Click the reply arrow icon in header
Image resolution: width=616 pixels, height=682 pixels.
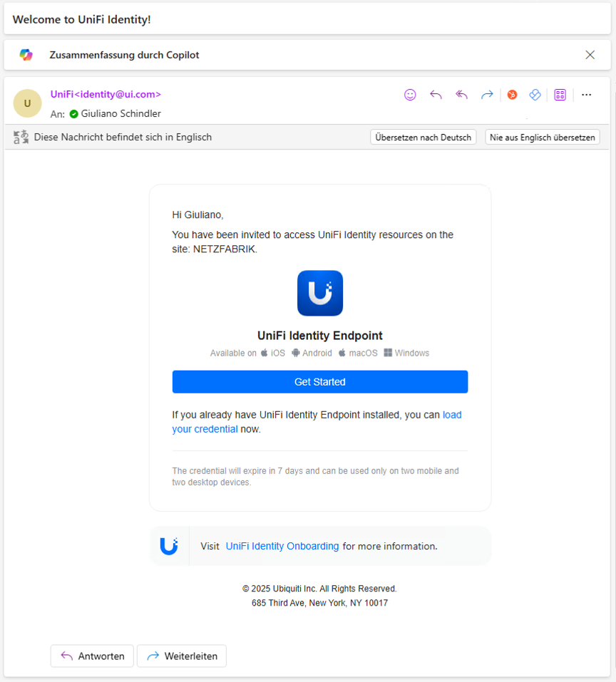pyautogui.click(x=436, y=95)
